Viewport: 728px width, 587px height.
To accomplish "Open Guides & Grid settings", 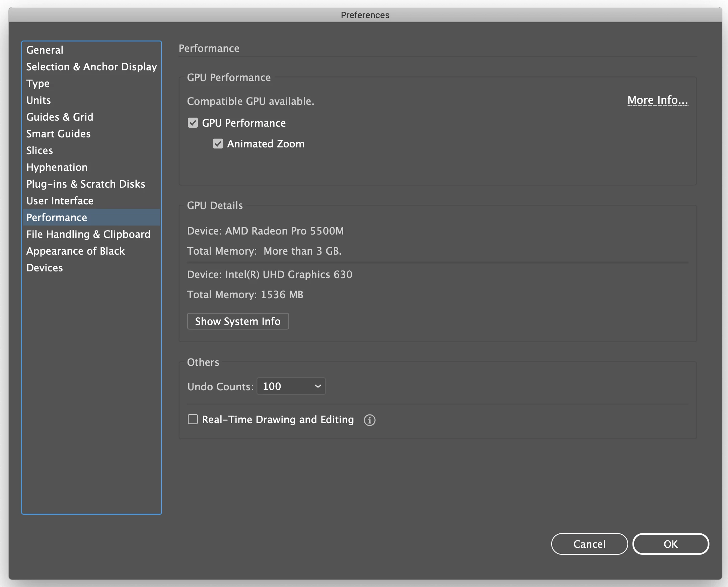I will click(x=60, y=117).
